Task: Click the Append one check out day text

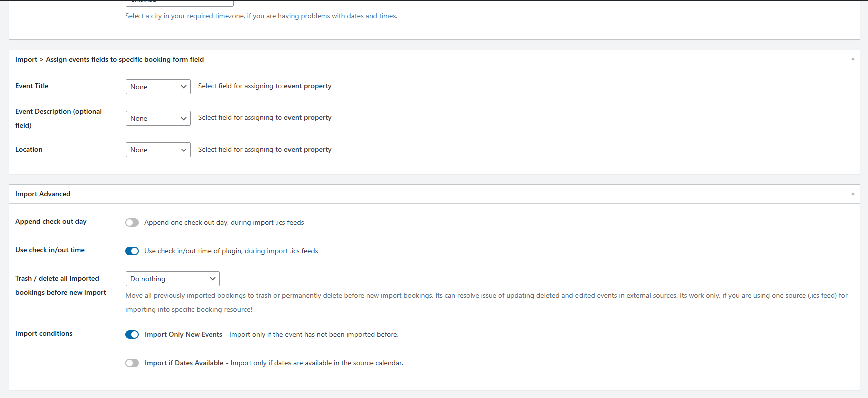Action: [224, 222]
